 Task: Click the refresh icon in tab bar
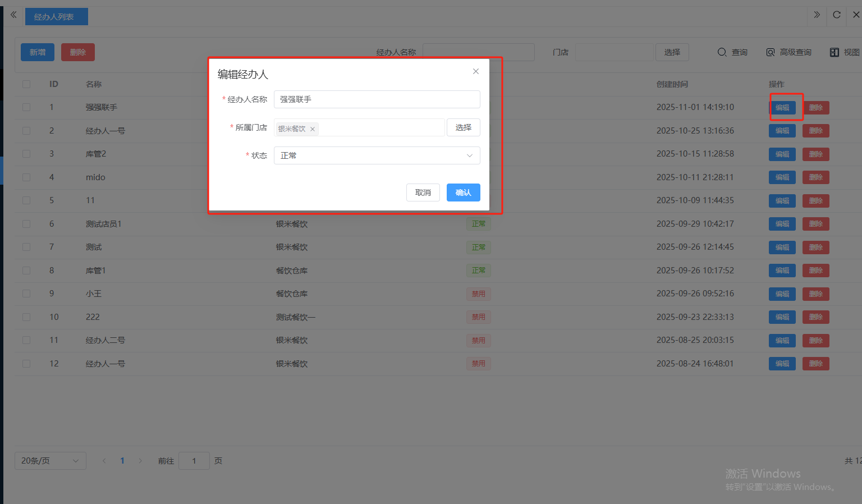(836, 15)
